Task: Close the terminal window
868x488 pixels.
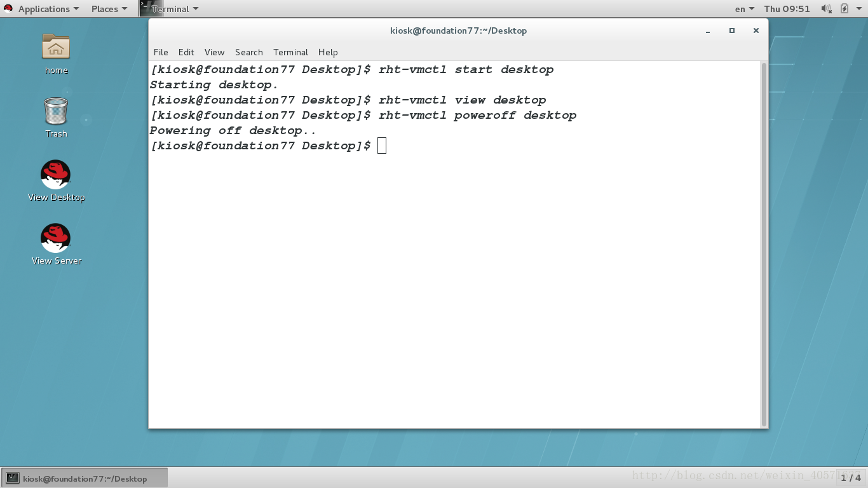Action: pos(756,30)
